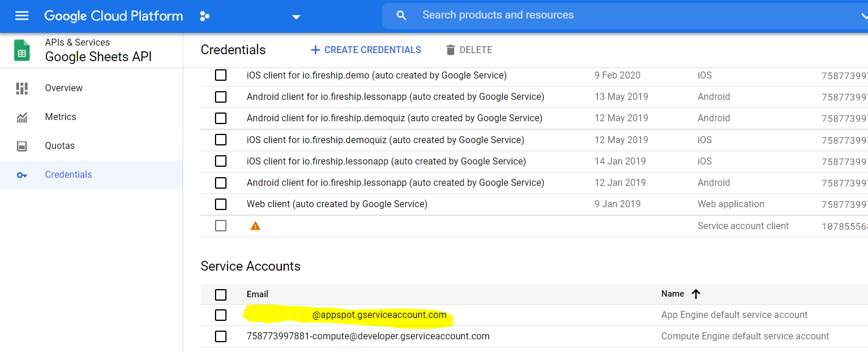Click CREATE CREDENTIALS button
The width and height of the screenshot is (868, 352).
(366, 50)
